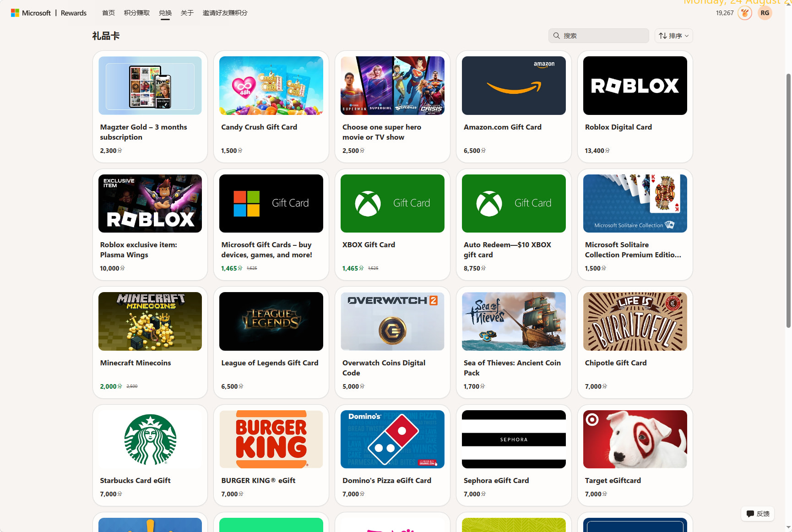This screenshot has width=792, height=532.
Task: Click the "Amazon.com Gift Card" title
Action: click(503, 127)
